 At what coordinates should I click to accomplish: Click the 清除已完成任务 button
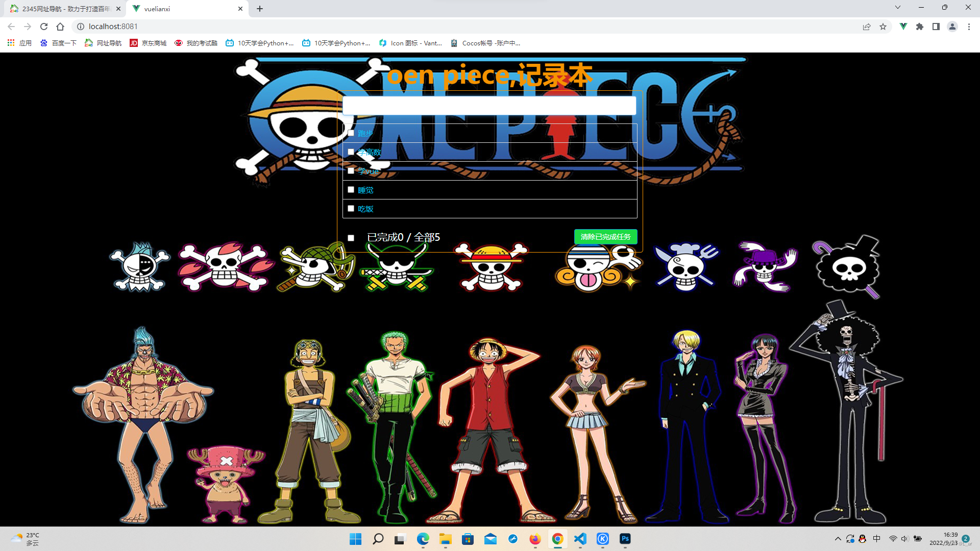(x=605, y=237)
